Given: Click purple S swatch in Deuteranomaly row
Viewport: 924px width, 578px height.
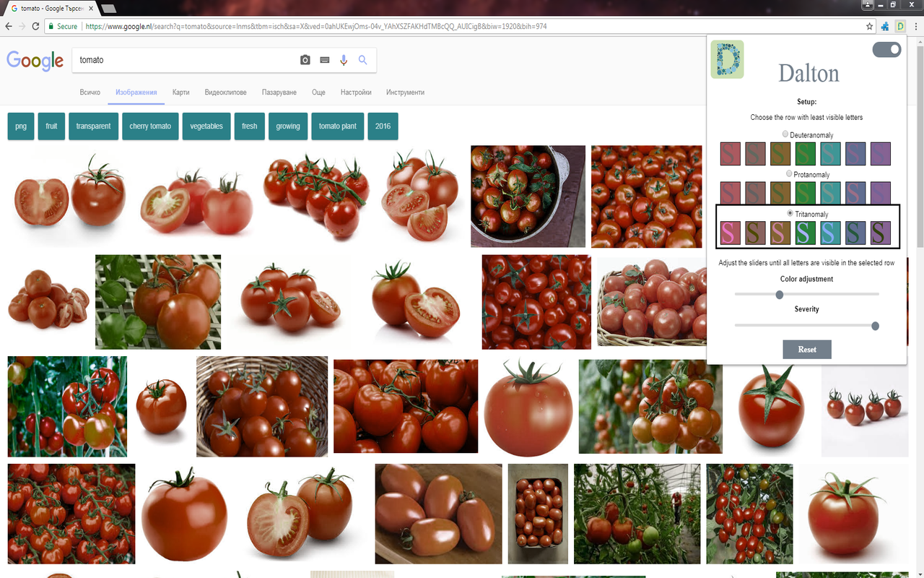Looking at the screenshot, I should point(881,153).
